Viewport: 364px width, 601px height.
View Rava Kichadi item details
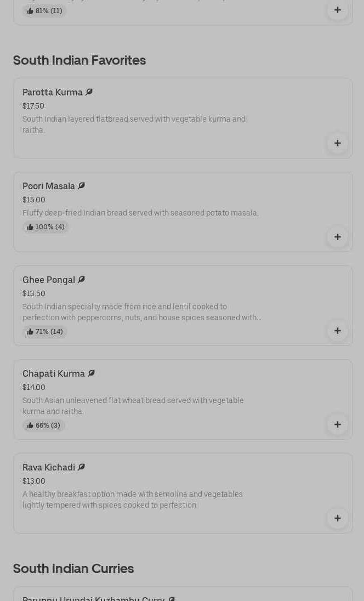(49, 467)
